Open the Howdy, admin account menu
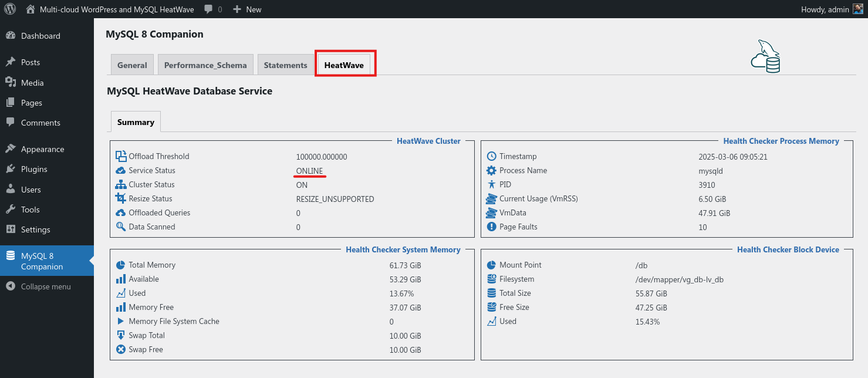Screen dimensions: 868x378 click(x=825, y=9)
